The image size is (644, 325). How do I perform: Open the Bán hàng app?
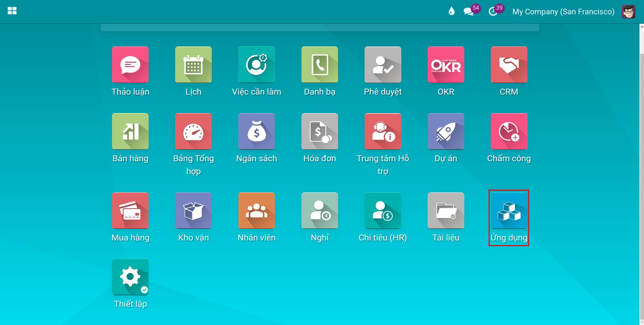[130, 132]
